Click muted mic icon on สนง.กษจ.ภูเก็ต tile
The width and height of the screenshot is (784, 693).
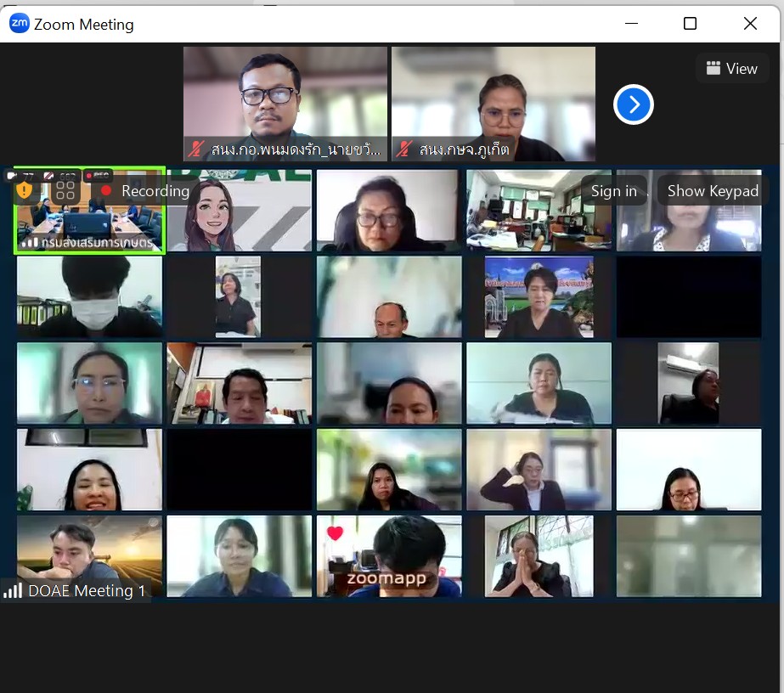pos(405,150)
